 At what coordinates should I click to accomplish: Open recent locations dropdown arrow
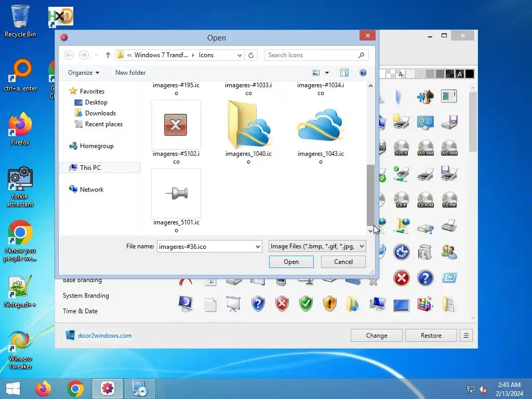(x=96, y=55)
